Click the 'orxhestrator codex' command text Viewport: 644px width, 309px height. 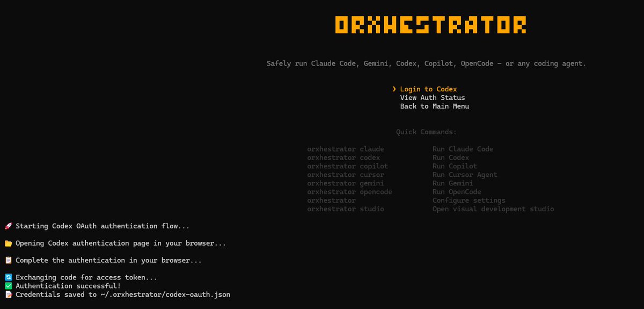pos(343,158)
